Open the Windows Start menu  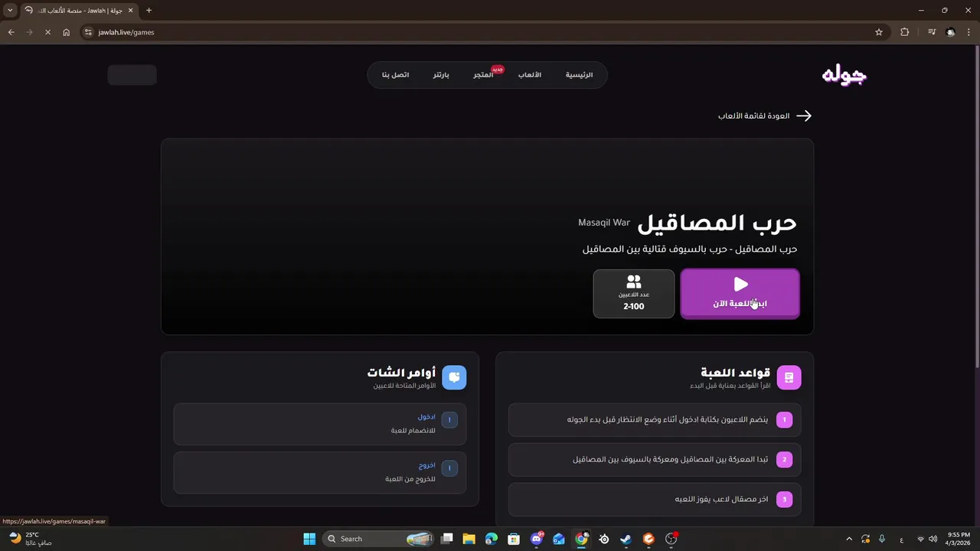309,539
